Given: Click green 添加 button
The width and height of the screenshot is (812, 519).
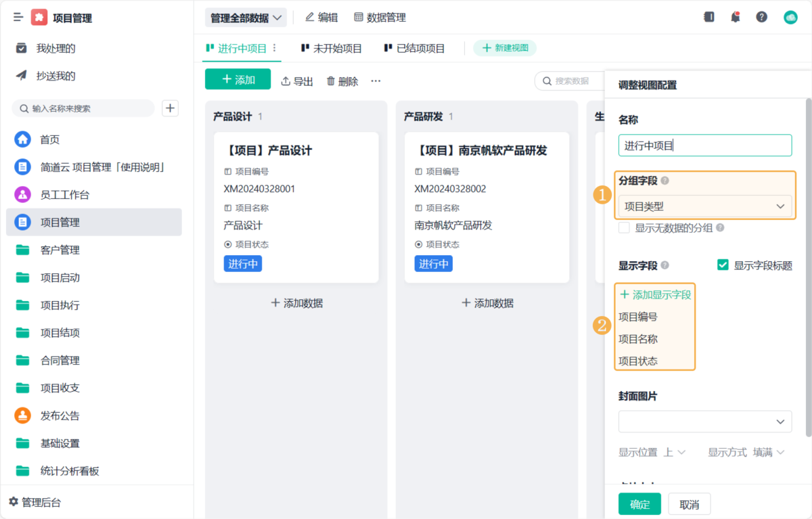Looking at the screenshot, I should pos(238,79).
